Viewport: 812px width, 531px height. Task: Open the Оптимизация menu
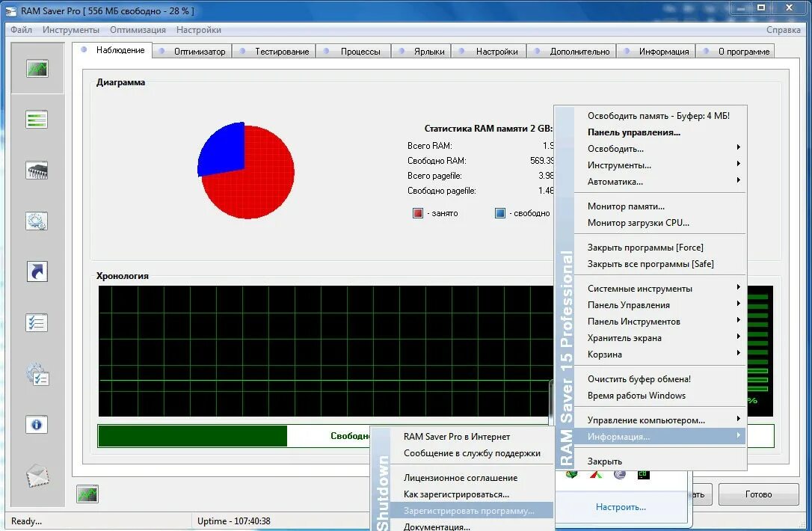tap(138, 29)
